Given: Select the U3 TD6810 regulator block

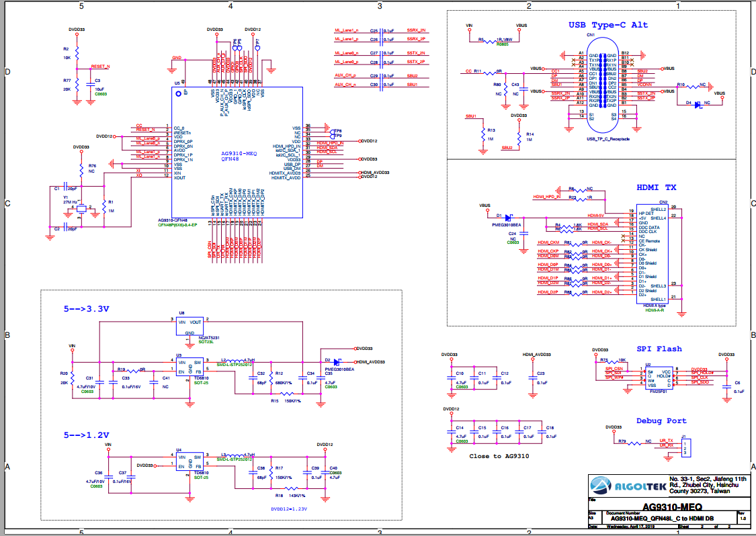Looking at the screenshot, I should click(x=190, y=368).
